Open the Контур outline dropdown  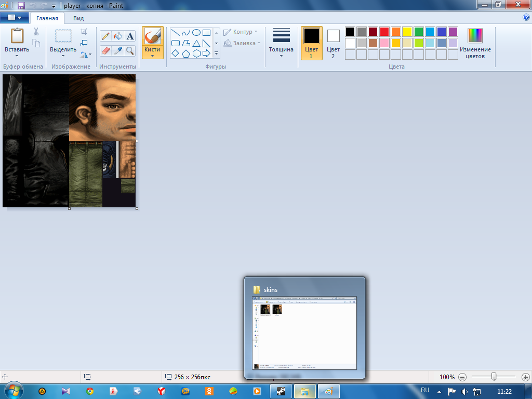coord(240,32)
